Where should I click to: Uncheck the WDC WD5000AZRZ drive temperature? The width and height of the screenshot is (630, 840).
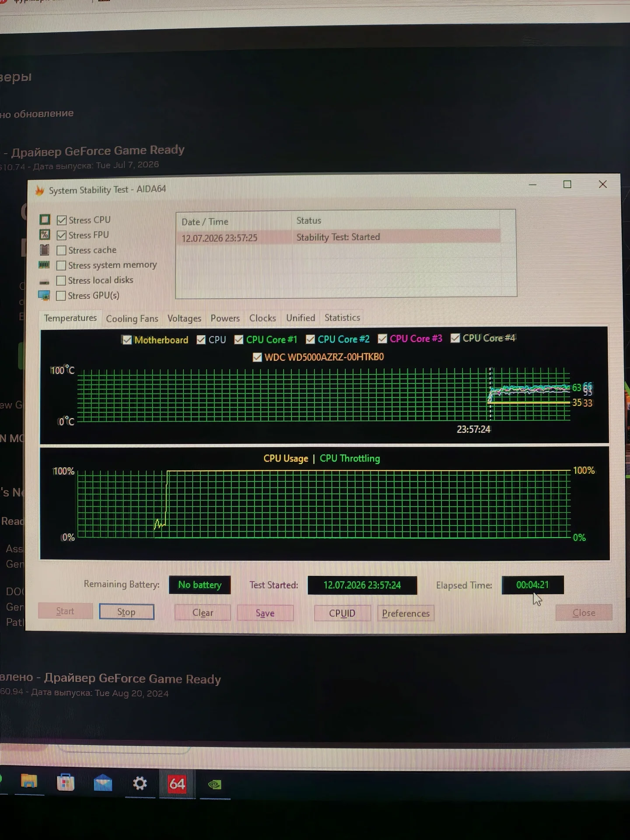coord(257,357)
